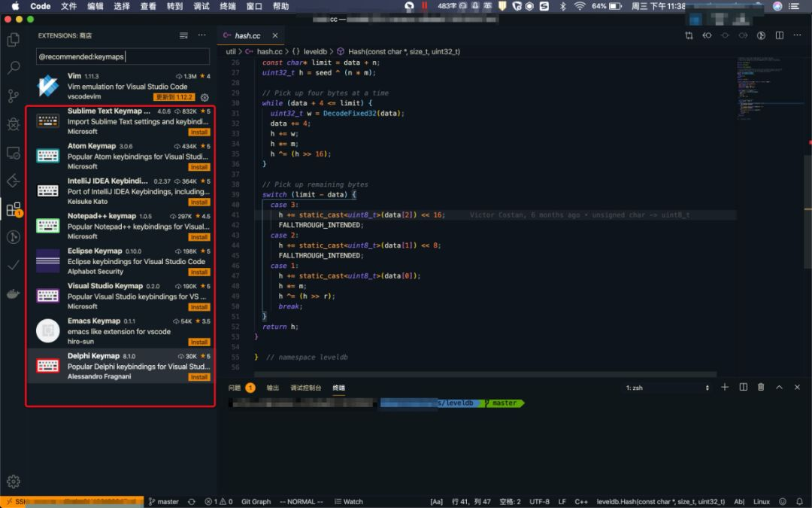Open the Apple menu
This screenshot has width=812, height=508.
(x=15, y=6)
